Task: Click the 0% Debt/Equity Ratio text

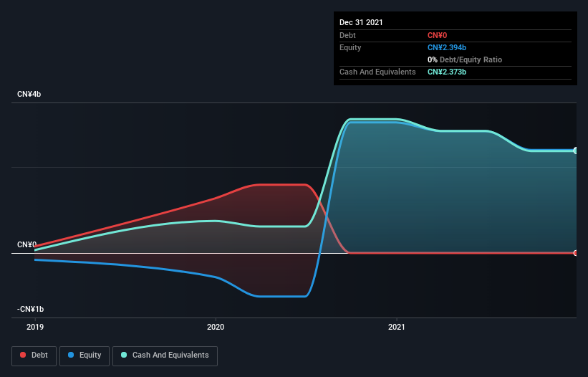Action: 465,59
